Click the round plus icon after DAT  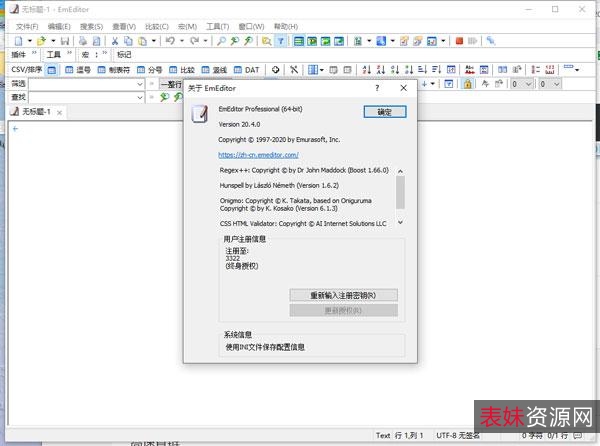click(x=275, y=70)
